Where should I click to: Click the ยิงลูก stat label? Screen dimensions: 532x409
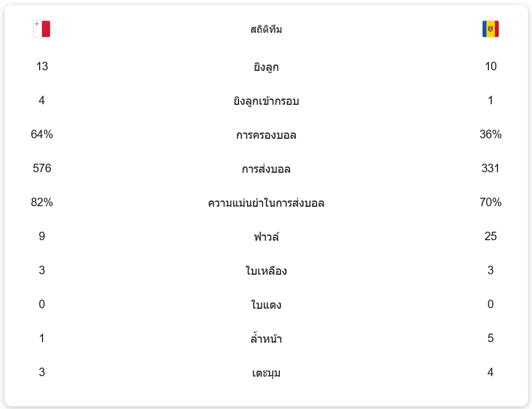266,67
